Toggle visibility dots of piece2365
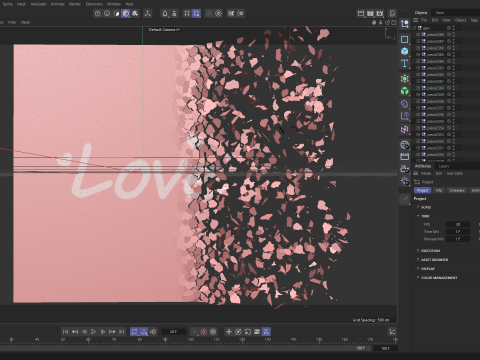Screen dimensions: 480x360 tap(454, 54)
